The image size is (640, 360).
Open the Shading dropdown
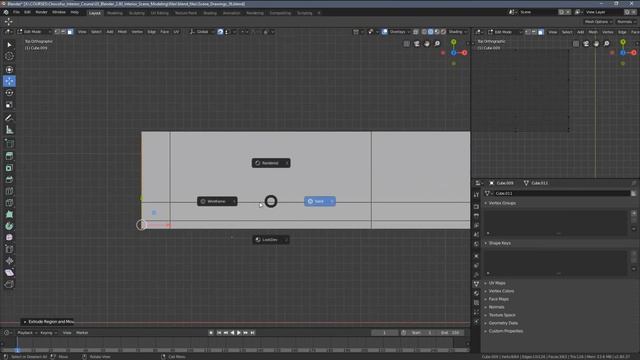458,32
